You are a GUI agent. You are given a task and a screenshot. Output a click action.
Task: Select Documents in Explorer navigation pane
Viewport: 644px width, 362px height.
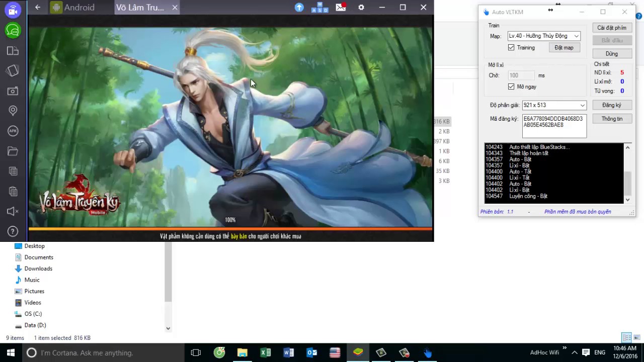coord(39,257)
